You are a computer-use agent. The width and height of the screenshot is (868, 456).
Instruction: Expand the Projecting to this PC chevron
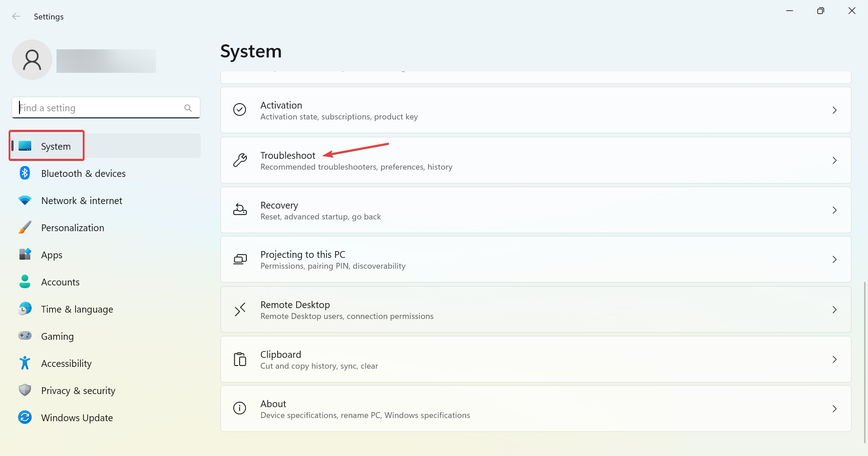click(x=835, y=260)
